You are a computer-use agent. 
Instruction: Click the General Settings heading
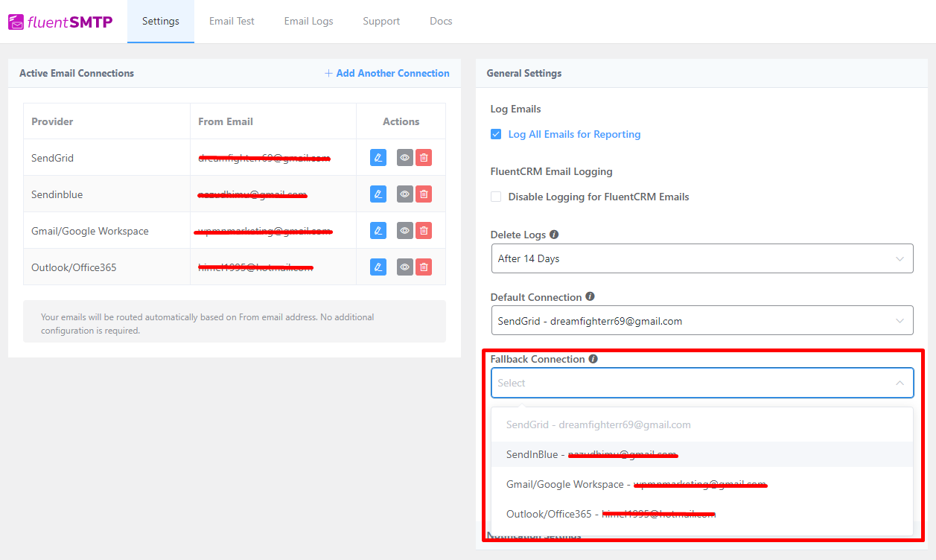[524, 73]
